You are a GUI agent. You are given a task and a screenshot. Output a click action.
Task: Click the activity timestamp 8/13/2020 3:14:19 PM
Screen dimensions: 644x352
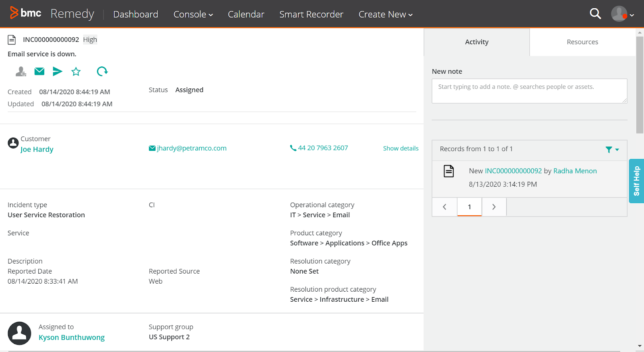tap(503, 184)
